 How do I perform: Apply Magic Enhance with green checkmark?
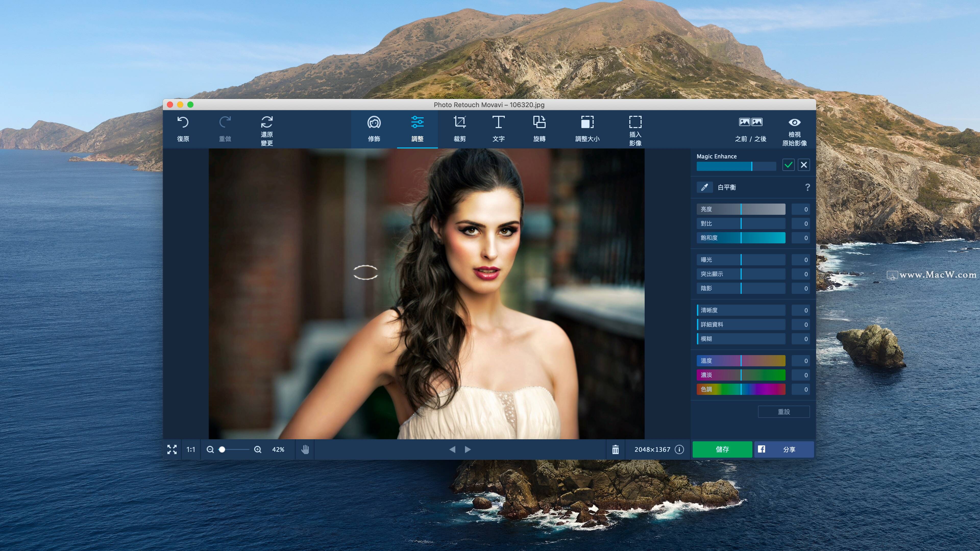pos(788,165)
